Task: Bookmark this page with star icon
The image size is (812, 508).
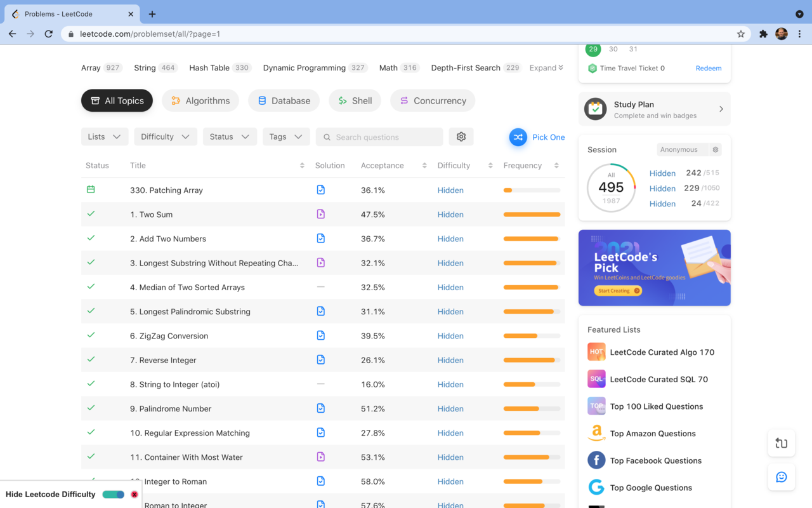Action: pyautogui.click(x=741, y=34)
